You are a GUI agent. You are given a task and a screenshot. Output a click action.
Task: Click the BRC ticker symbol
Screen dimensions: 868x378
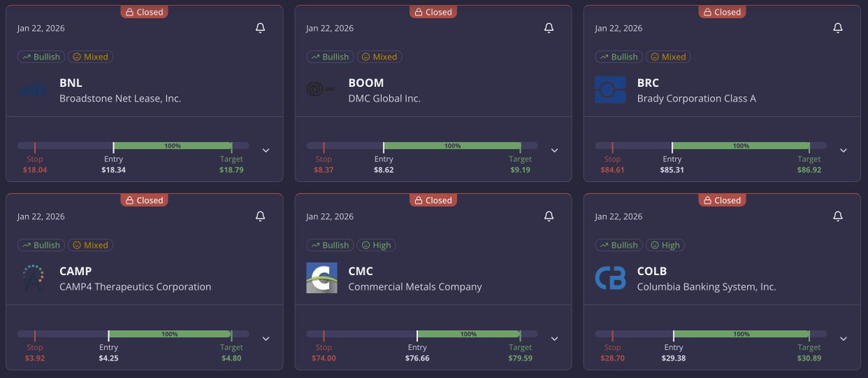[x=648, y=83]
